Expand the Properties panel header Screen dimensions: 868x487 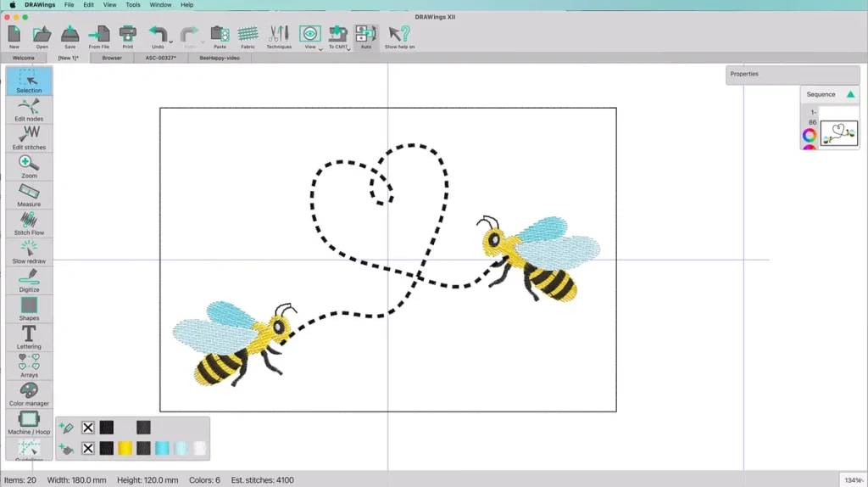pos(793,75)
